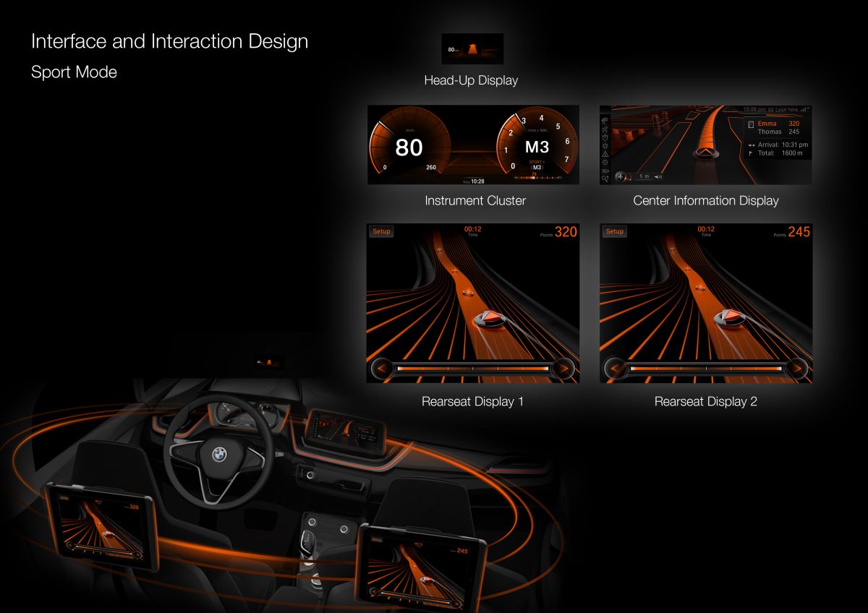Click warning triangle icon in center display sidebar
The width and height of the screenshot is (868, 613).
[x=605, y=154]
